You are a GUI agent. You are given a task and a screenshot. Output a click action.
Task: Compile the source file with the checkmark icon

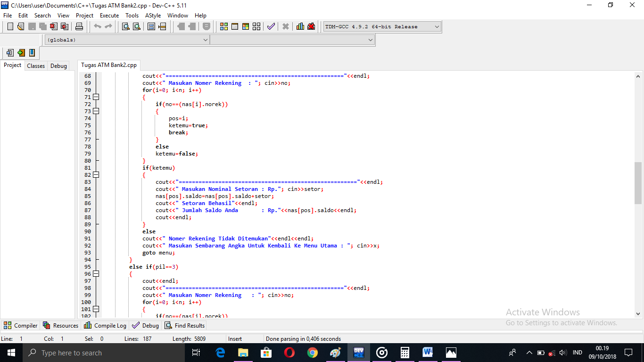pyautogui.click(x=271, y=26)
